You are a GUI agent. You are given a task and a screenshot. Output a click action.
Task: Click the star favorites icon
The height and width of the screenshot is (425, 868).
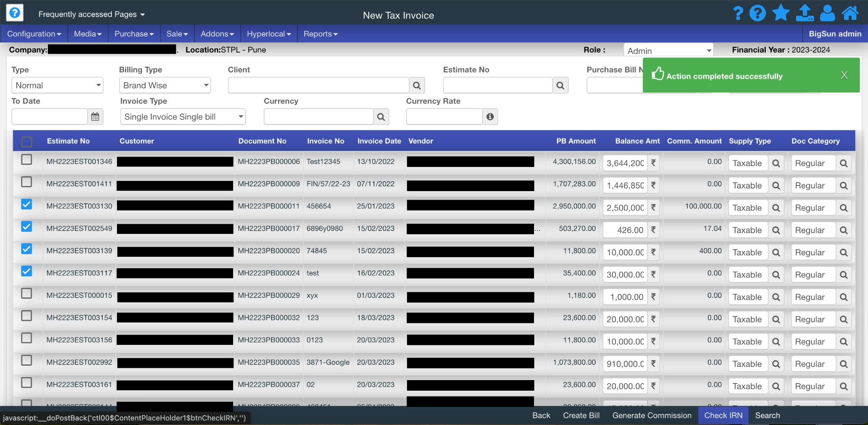click(781, 14)
